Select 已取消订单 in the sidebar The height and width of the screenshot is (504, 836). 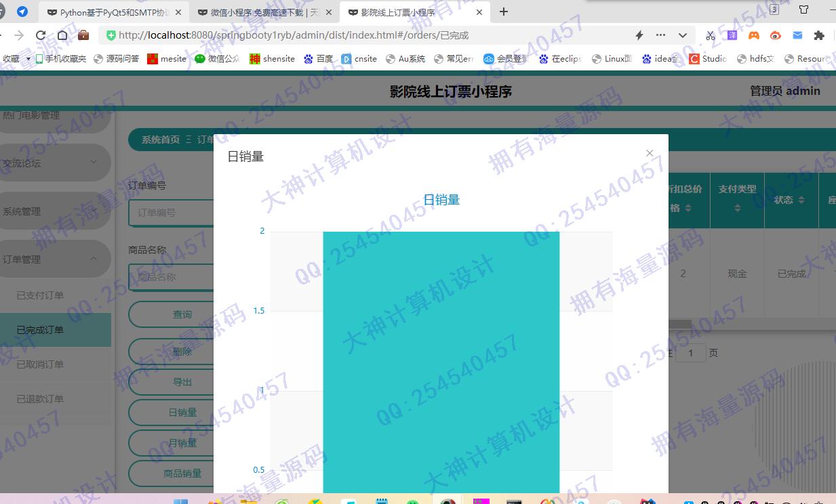click(x=56, y=364)
